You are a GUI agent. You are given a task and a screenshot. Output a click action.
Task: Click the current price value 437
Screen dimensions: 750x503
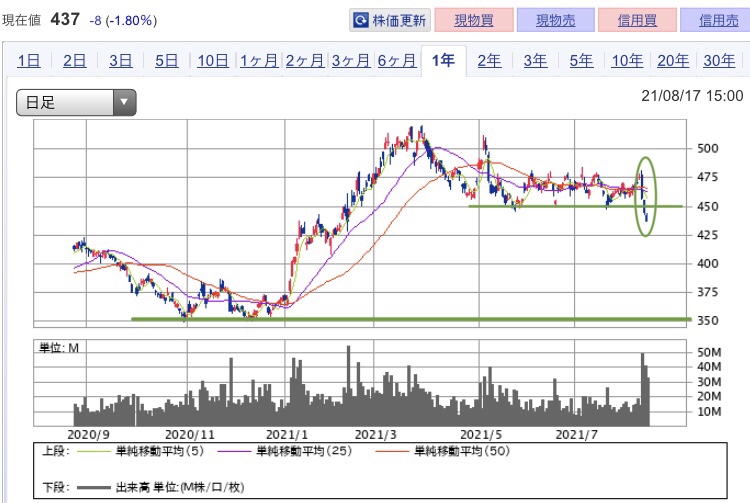coord(65,20)
